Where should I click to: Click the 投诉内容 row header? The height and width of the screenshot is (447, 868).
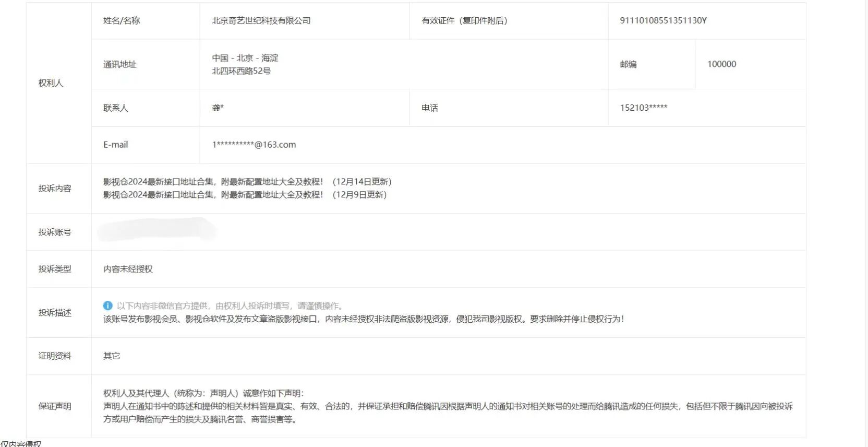pos(55,189)
